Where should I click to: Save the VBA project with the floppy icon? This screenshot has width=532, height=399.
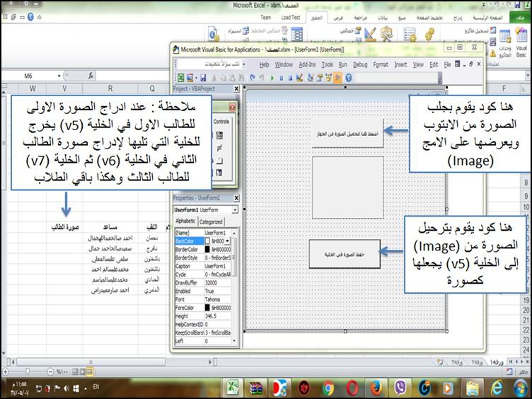click(x=203, y=78)
